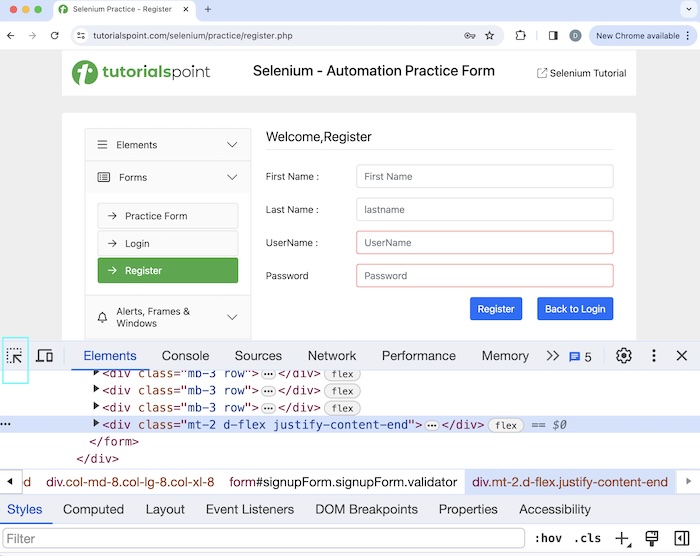Click the add new style rule plus icon
The height and width of the screenshot is (556, 700).
pyautogui.click(x=622, y=539)
